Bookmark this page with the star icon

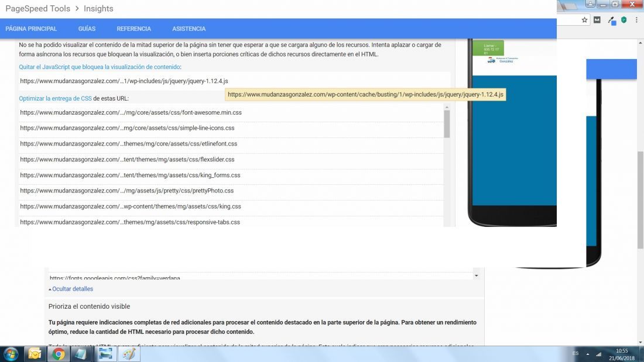pos(584,20)
